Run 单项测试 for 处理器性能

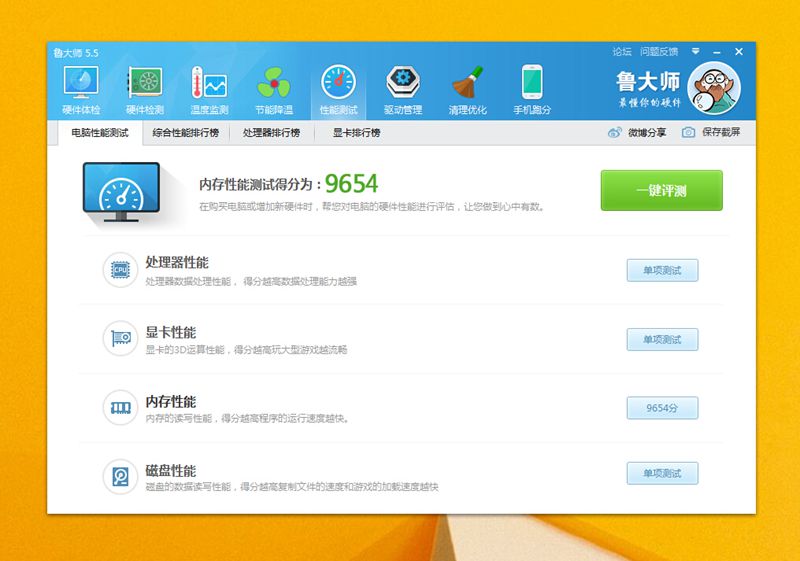(x=662, y=270)
